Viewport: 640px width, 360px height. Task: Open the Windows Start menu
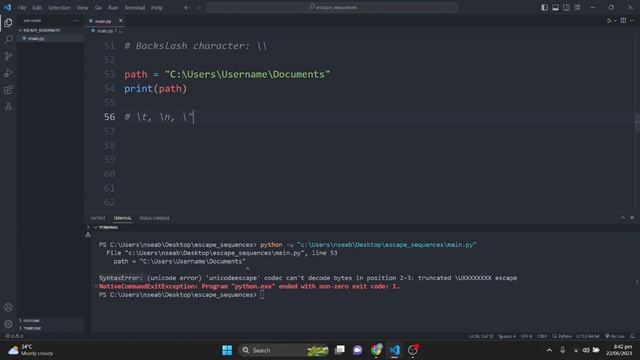(227, 350)
